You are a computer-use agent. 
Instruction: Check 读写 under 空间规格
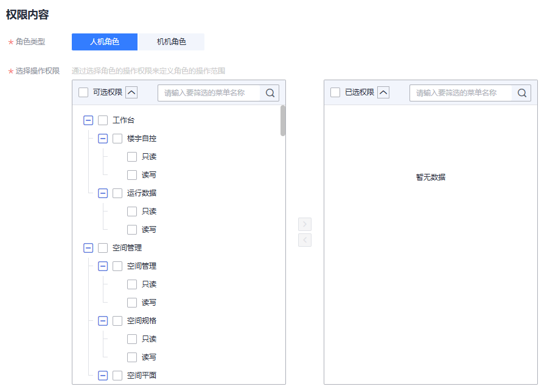click(x=132, y=357)
